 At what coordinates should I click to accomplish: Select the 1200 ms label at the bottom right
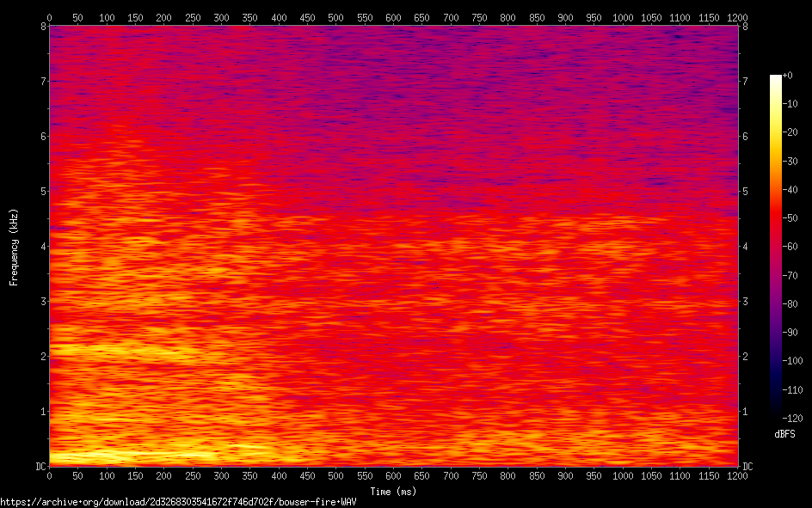(737, 475)
